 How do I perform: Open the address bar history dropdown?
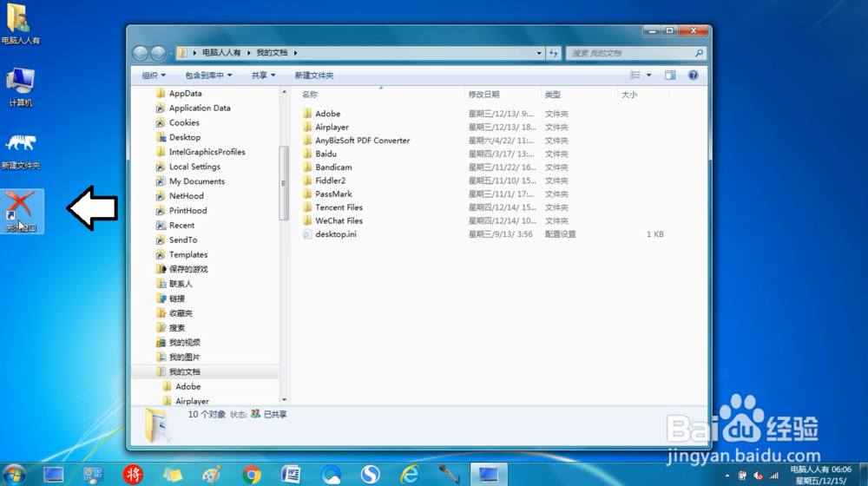point(539,53)
